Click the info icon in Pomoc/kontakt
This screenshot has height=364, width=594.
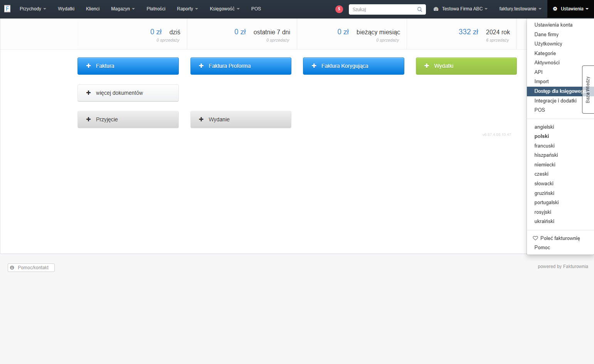12,268
